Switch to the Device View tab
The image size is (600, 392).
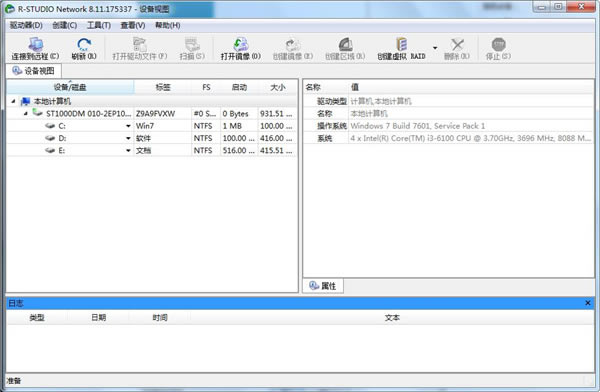(x=34, y=71)
